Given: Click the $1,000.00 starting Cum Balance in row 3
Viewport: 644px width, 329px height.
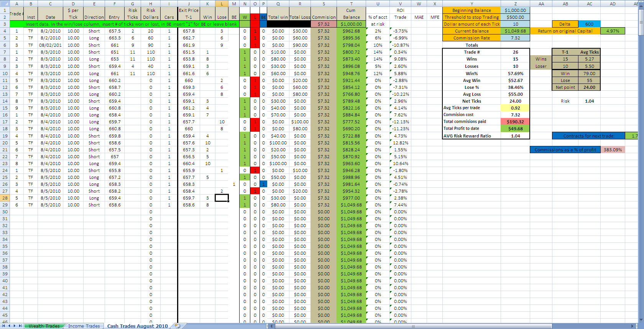Looking at the screenshot, I should (x=351, y=24).
